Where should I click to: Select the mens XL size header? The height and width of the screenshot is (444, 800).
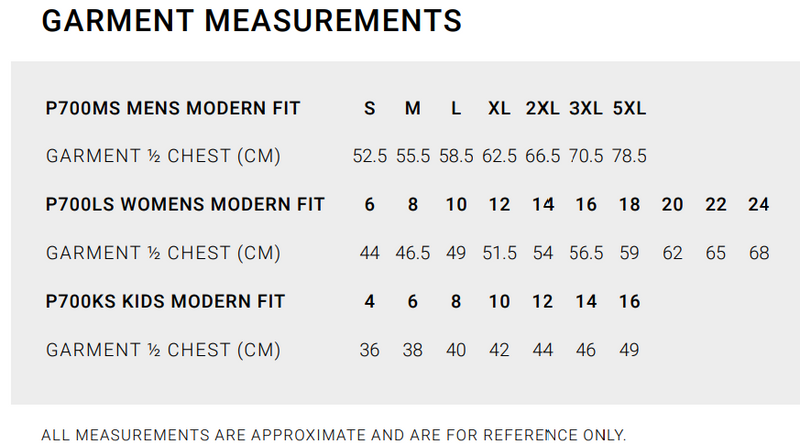[500, 108]
